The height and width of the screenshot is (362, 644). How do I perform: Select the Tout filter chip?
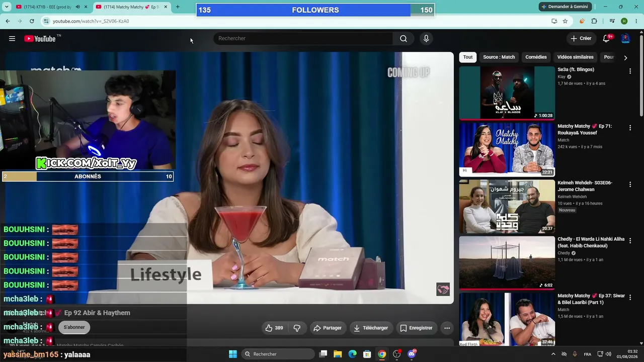(468, 57)
